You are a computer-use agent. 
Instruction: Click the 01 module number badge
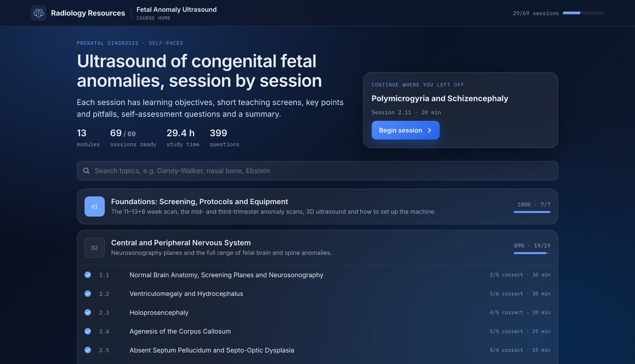[x=94, y=207]
